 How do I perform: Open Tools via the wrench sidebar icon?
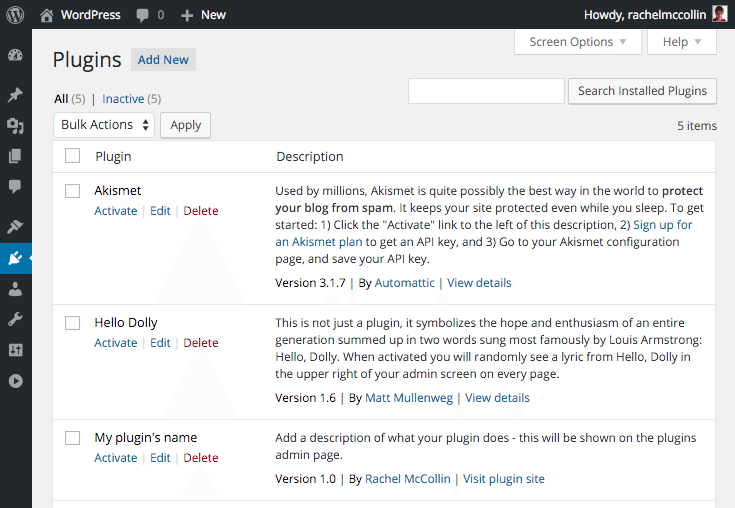pos(15,319)
